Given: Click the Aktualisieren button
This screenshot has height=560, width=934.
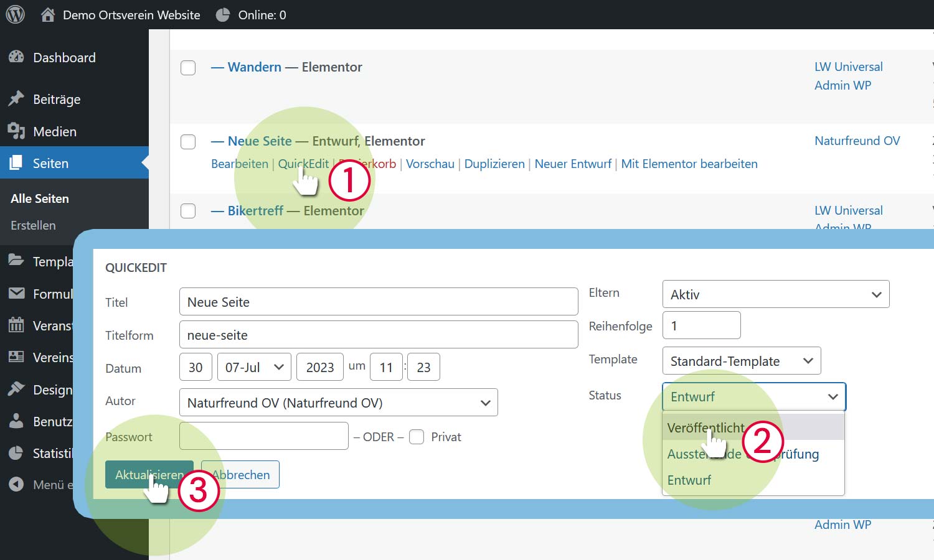Looking at the screenshot, I should [x=149, y=474].
